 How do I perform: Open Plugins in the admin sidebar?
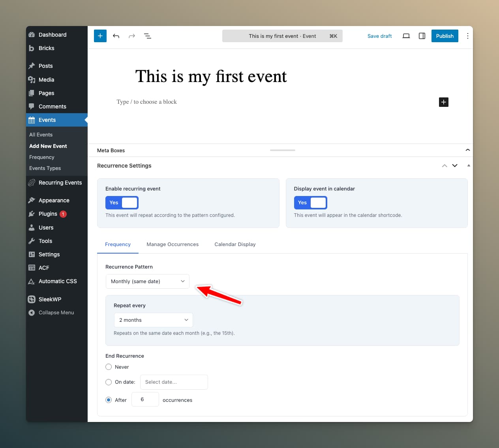(48, 214)
